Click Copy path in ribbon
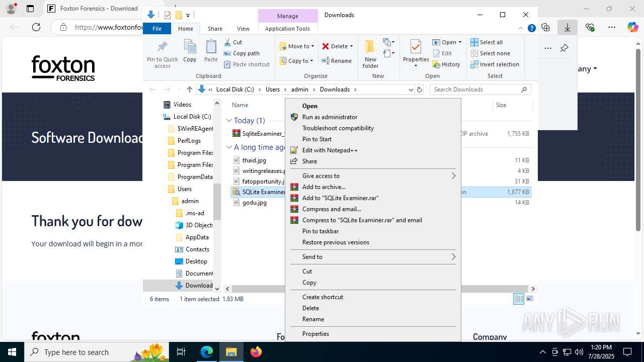The width and height of the screenshot is (644, 362). [x=242, y=53]
